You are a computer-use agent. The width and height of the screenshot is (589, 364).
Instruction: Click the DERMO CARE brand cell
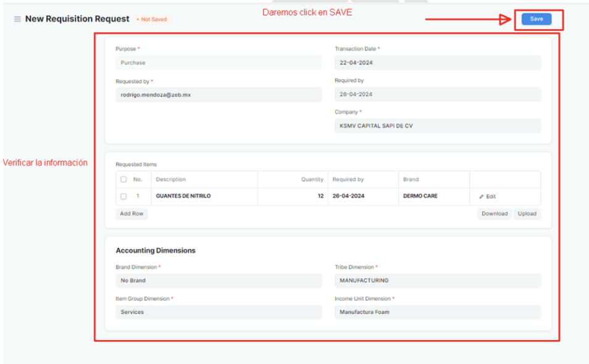tap(433, 196)
